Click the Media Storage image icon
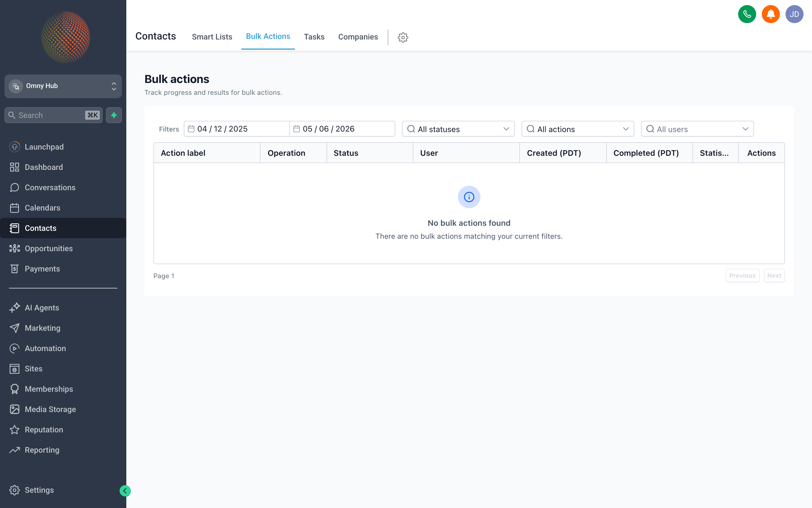The image size is (812, 508). point(14,409)
